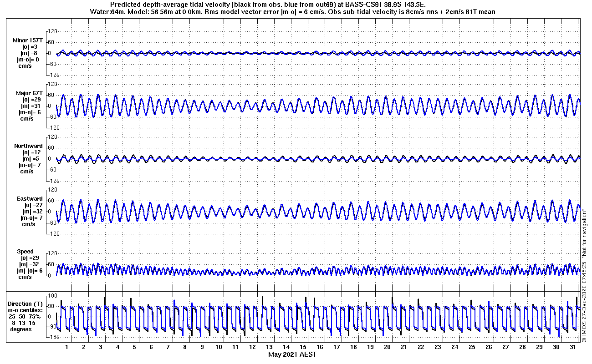Click day 31 on the date axis
592x364 pixels.
572,347
